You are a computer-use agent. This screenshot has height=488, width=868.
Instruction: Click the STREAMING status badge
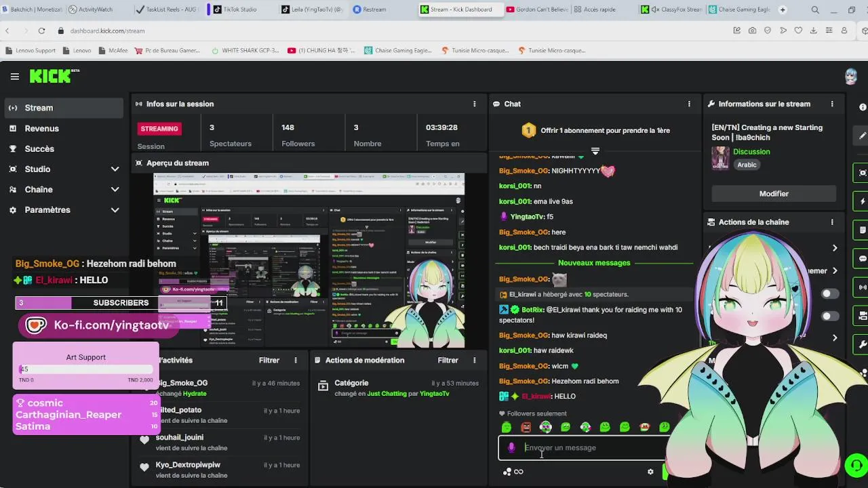[x=159, y=128]
